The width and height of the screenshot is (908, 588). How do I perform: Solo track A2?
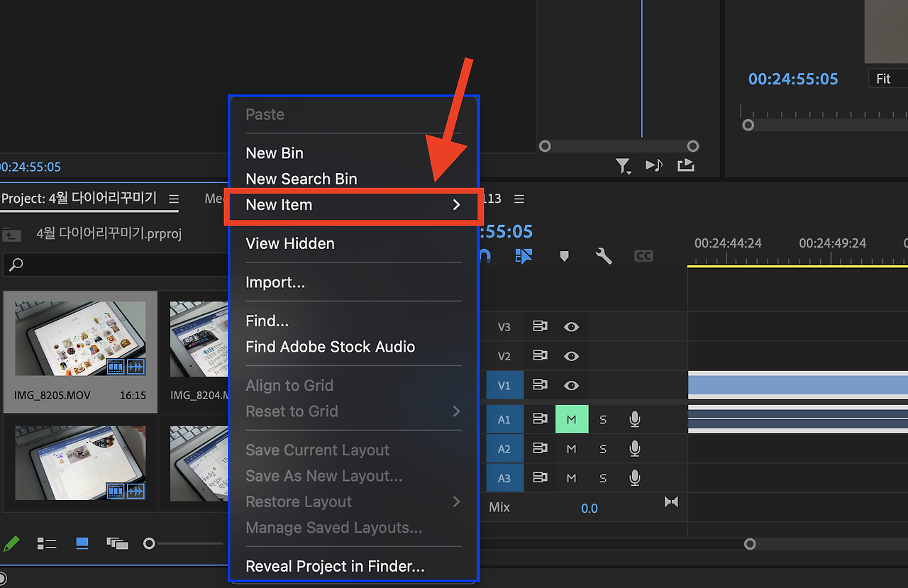coord(603,449)
